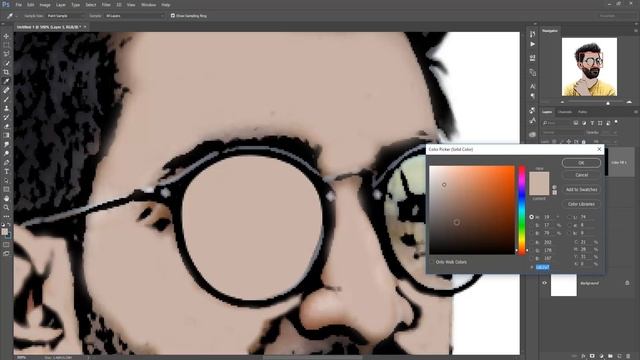Select the Dodge tool
Viewport: 640px width, 360px height.
pyautogui.click(x=6, y=153)
